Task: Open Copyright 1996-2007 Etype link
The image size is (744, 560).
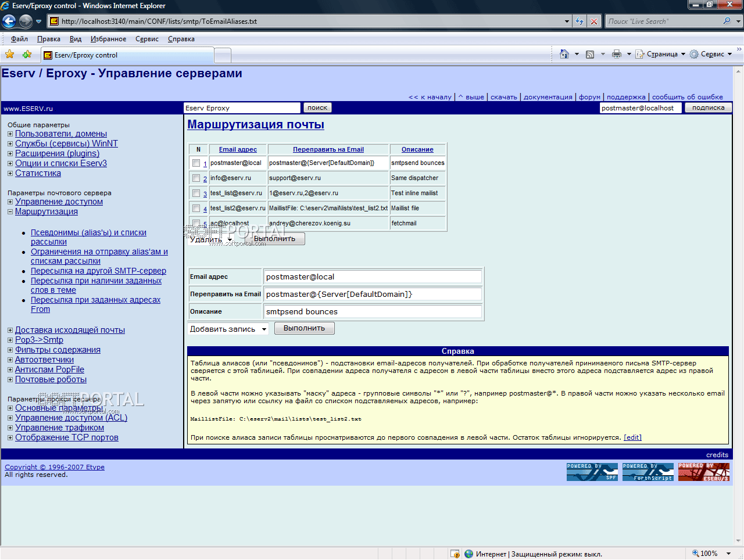Action: click(x=55, y=467)
